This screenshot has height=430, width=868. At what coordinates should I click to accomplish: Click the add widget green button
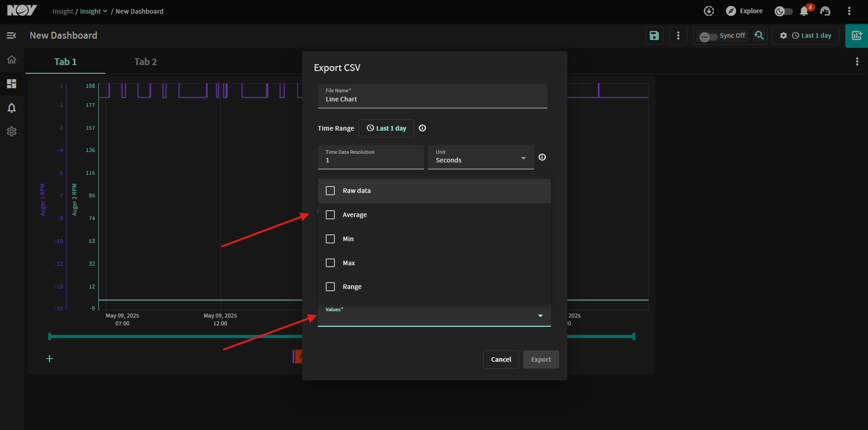857,35
